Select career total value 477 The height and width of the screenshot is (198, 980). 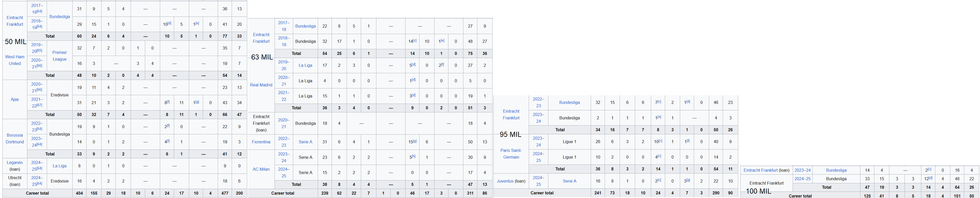225,193
